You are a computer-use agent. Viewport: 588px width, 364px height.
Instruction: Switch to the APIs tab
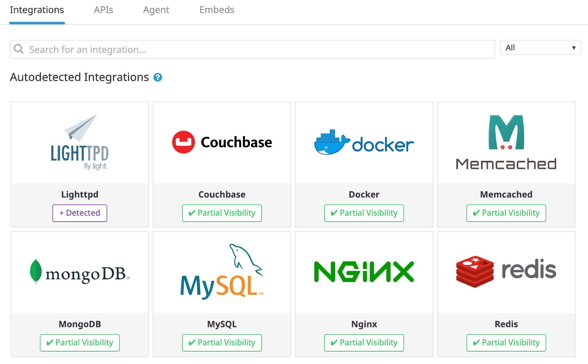(x=103, y=10)
